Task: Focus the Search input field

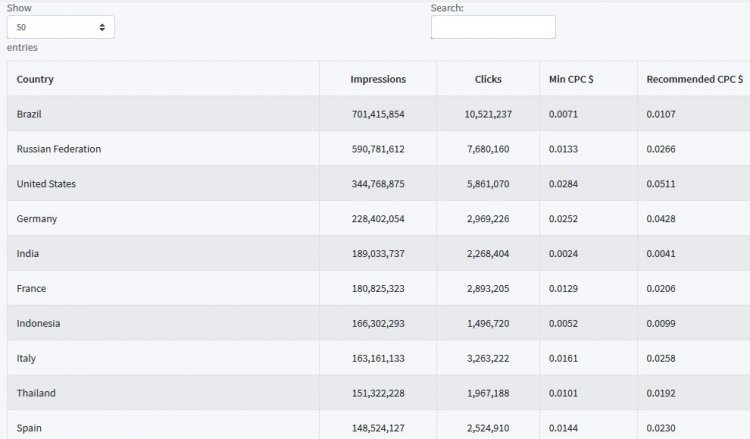Action: (493, 27)
